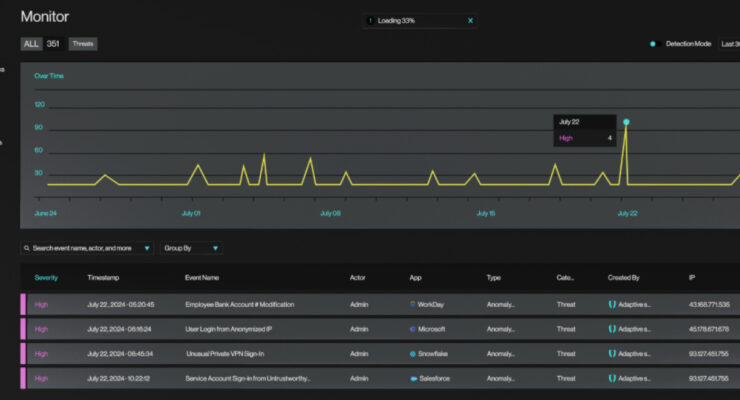Viewport: 740px width, 400px height.
Task: Open the Last time range selector
Action: (x=730, y=44)
